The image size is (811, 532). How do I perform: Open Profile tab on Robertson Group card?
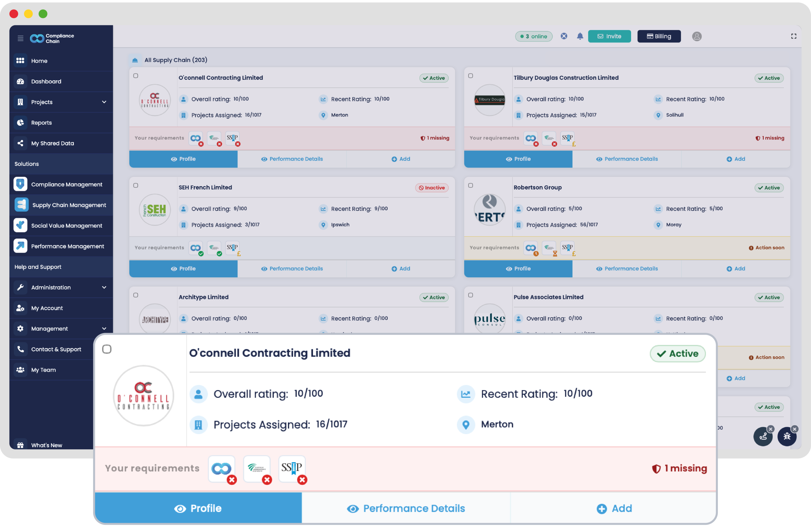(x=518, y=269)
